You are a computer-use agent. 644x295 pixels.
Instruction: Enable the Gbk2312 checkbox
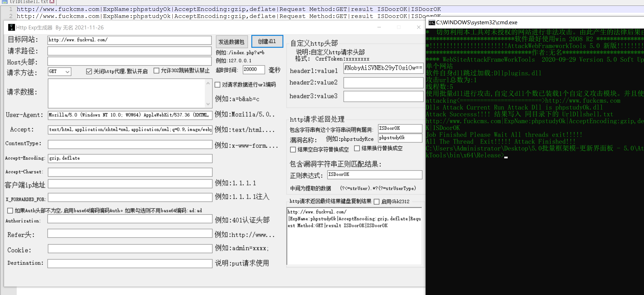[376, 202]
